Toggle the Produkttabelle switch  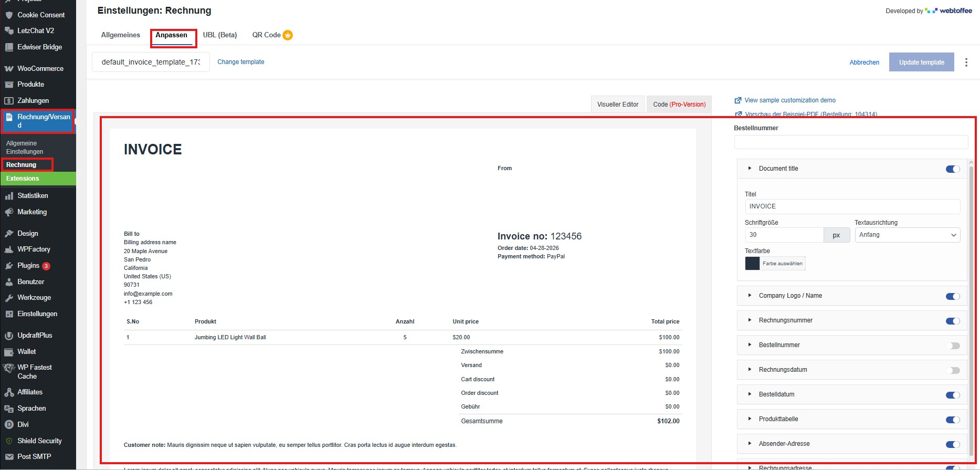click(953, 419)
